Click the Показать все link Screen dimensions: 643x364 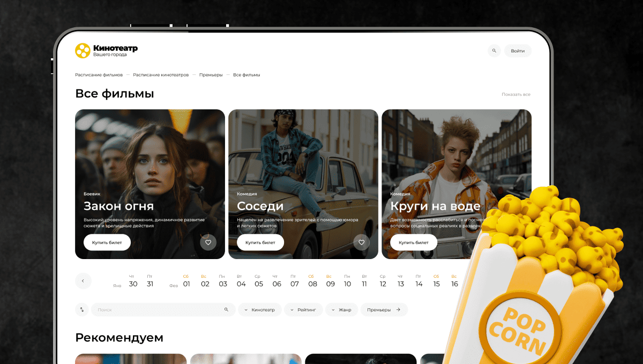[x=515, y=94]
